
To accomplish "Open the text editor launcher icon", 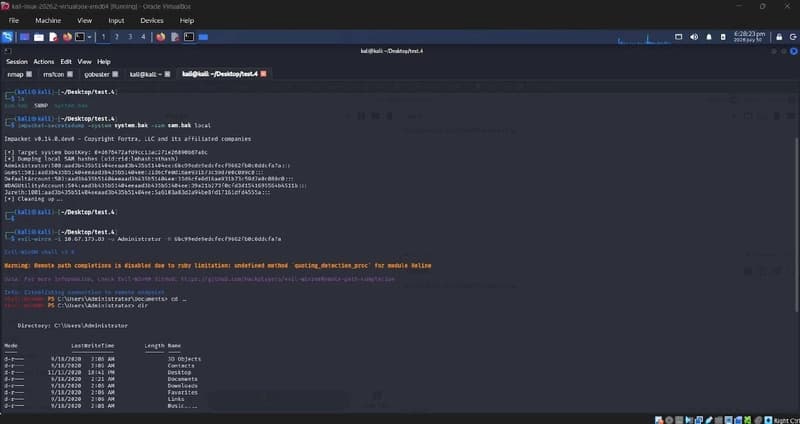I will coord(53,37).
